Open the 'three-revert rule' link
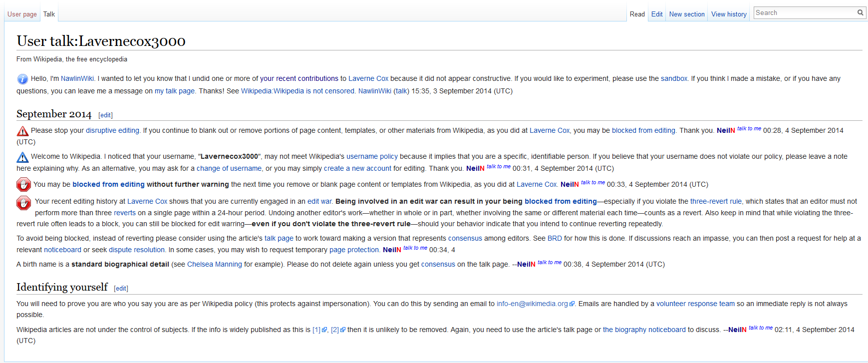The image size is (868, 363). coord(716,201)
